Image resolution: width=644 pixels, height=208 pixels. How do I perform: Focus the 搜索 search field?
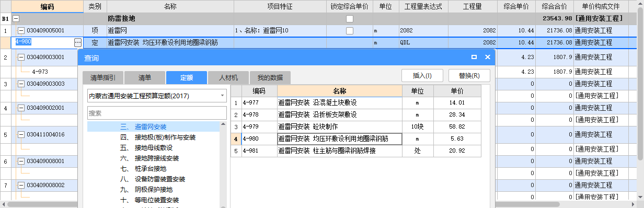pos(157,113)
